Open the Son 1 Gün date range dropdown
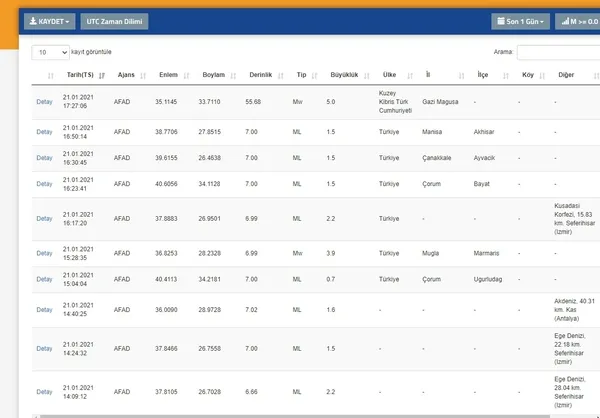The image size is (600, 418). pos(520,20)
